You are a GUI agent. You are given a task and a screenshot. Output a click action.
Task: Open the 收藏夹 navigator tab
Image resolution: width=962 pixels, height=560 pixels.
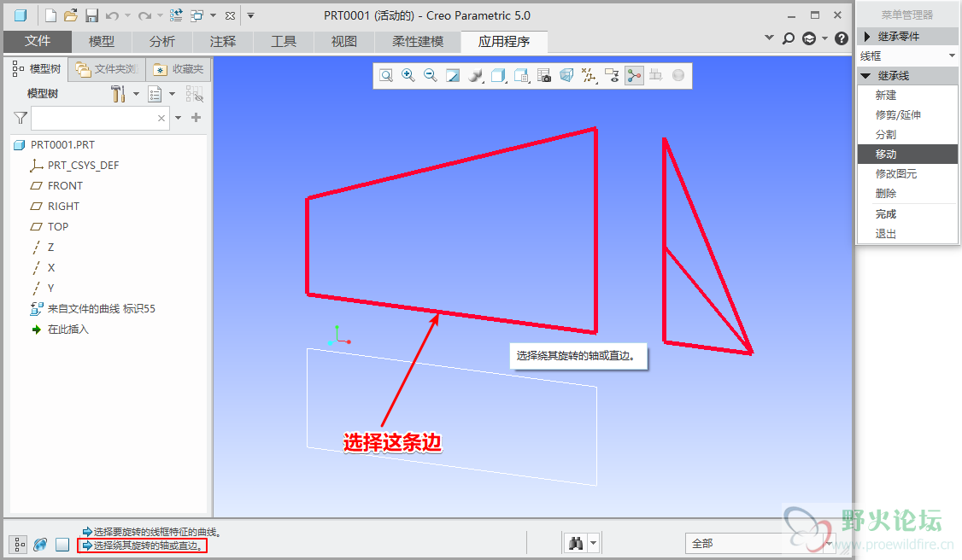coord(179,69)
